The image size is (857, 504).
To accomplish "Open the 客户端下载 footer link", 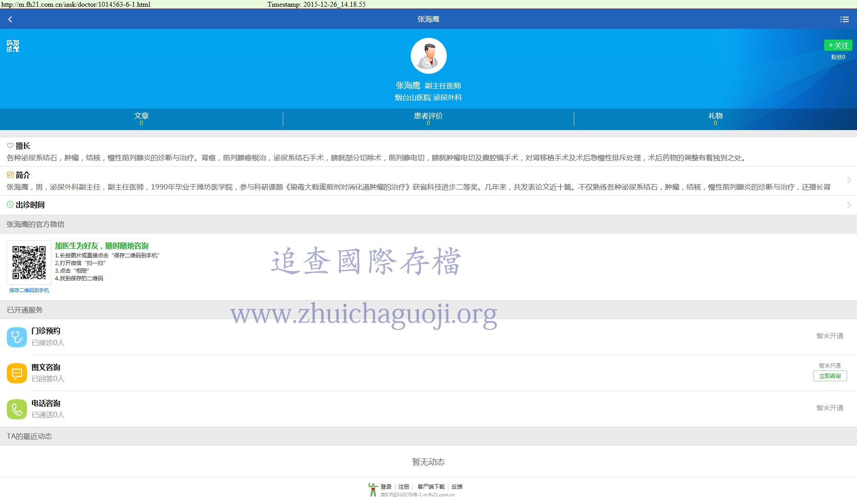I will pos(431,487).
